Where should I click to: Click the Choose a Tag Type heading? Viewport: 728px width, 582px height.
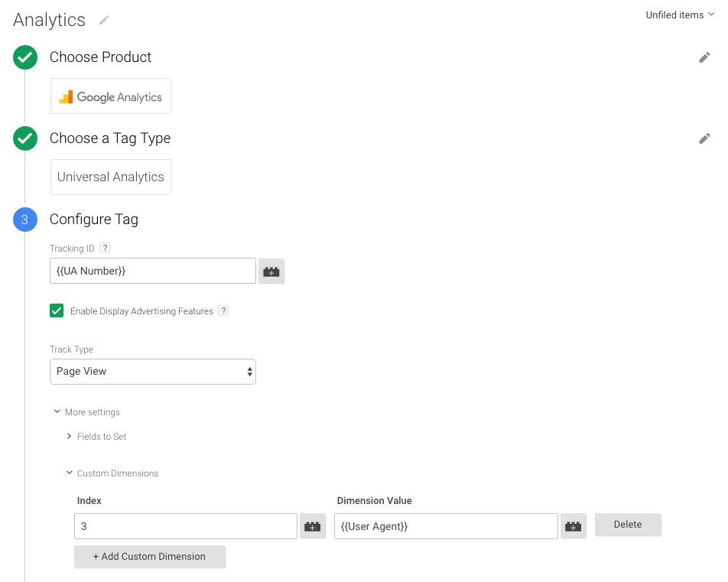click(x=110, y=138)
